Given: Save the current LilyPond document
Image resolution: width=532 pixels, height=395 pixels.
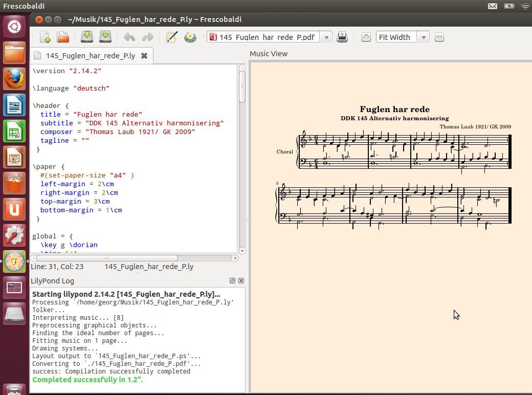Looking at the screenshot, I should tap(87, 37).
